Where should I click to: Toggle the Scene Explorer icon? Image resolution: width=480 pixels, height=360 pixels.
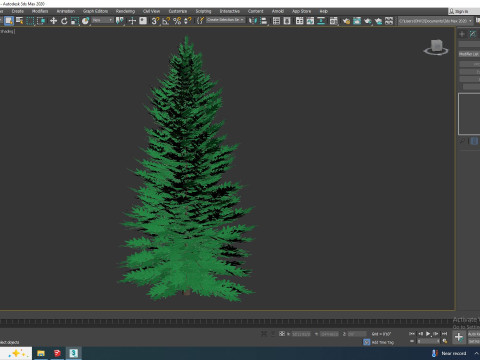pos(276,21)
